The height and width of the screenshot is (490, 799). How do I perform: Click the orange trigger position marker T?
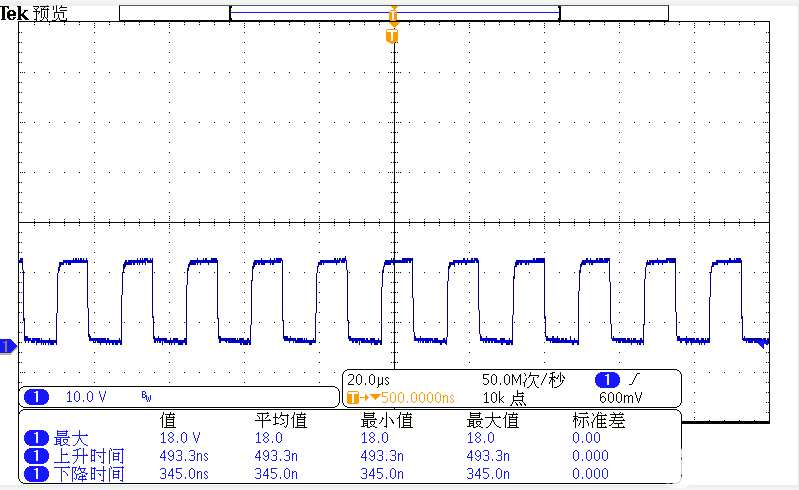point(392,36)
